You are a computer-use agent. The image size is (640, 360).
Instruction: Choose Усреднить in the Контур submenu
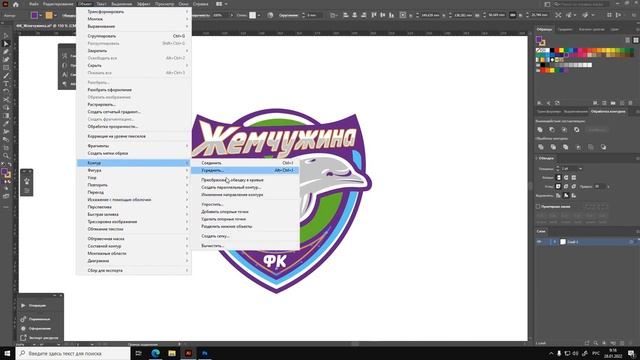coord(245,170)
